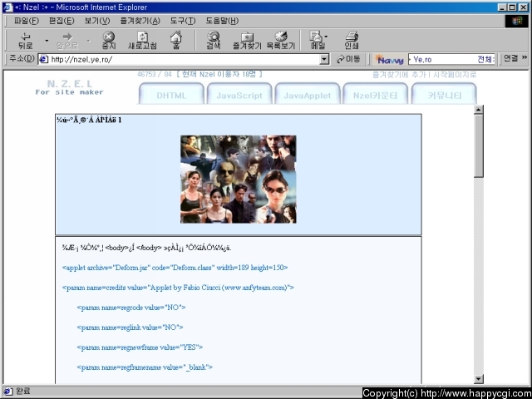Screen dimensions: 532x399
Task: Click the vertical scrollbar thumb
Action: [x=479, y=145]
